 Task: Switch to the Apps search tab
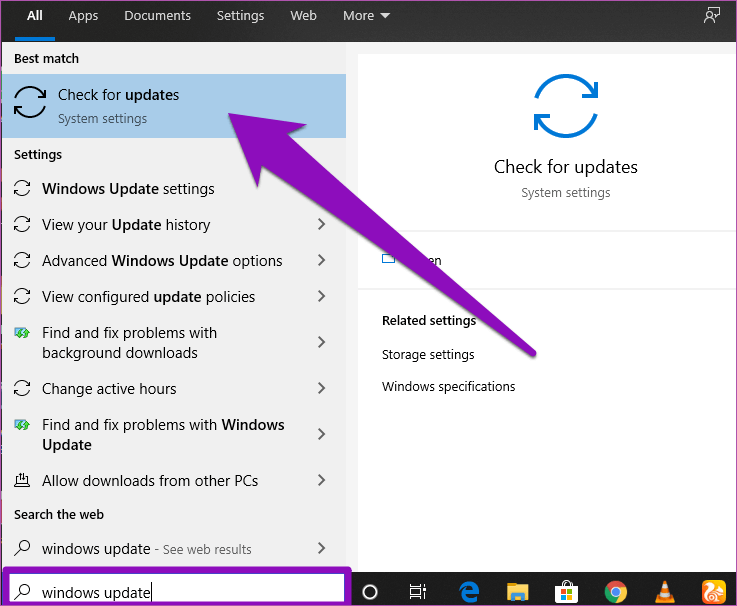tap(83, 16)
